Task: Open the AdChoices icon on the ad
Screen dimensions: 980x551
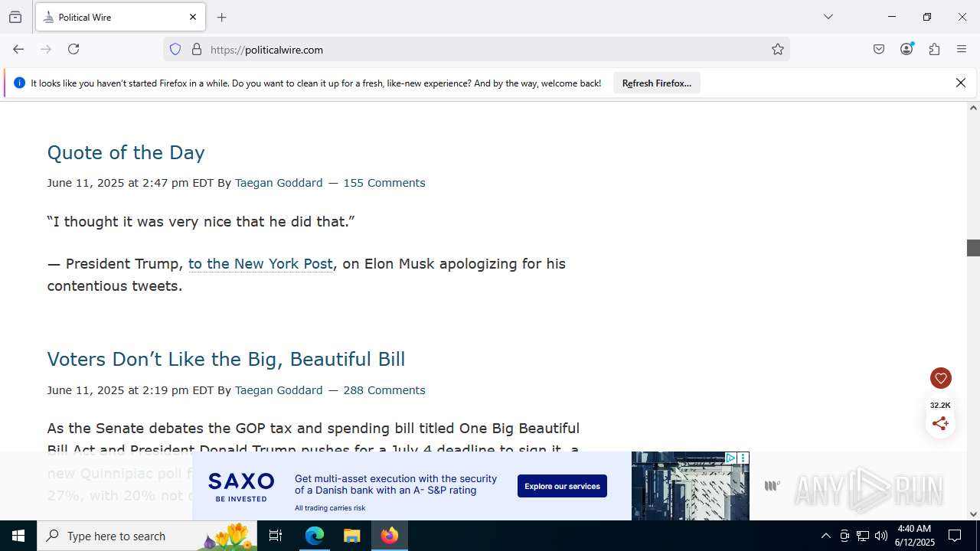Action: click(730, 458)
